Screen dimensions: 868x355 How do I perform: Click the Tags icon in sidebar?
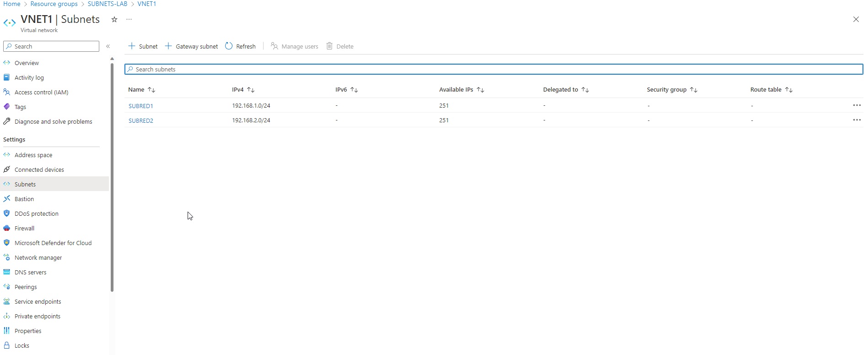coord(7,107)
